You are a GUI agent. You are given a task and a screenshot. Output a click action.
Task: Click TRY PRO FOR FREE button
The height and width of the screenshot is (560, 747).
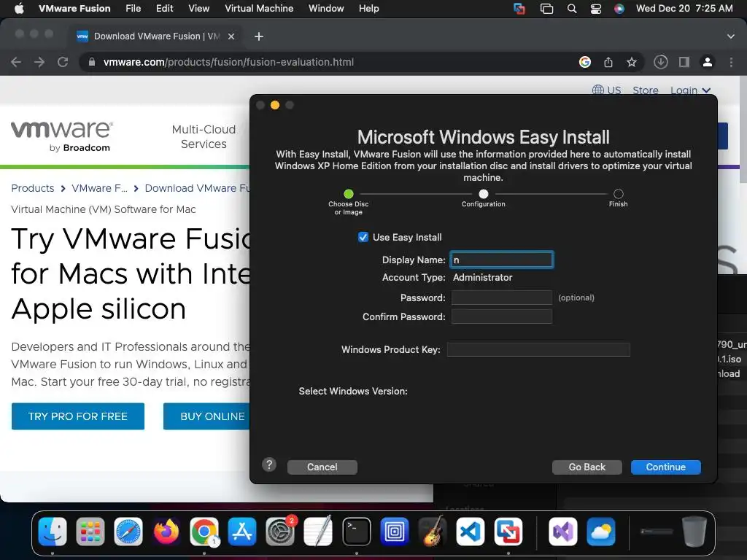click(x=77, y=416)
